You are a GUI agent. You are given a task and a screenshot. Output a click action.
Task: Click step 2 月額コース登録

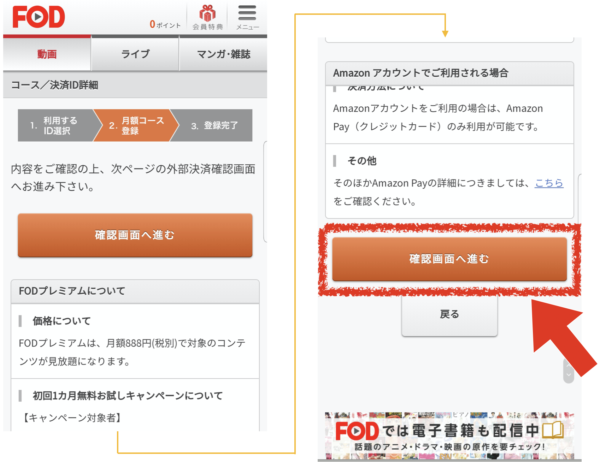point(136,126)
